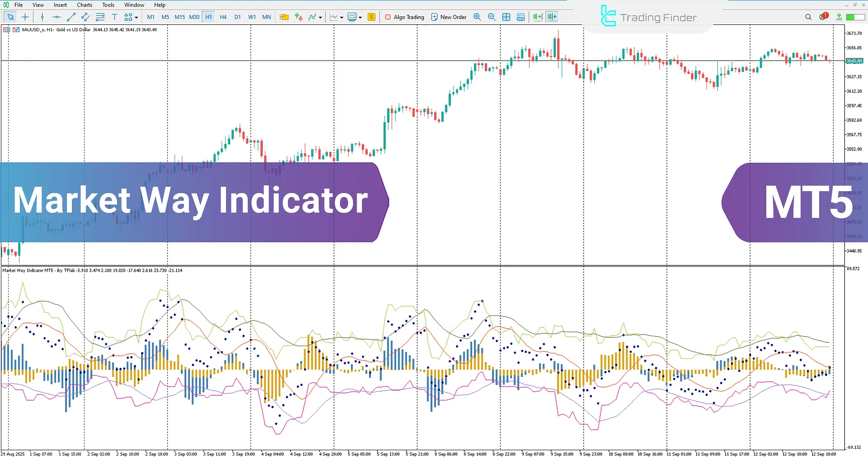The height and width of the screenshot is (457, 868).
Task: Click the zoom out magnifier icon
Action: (x=491, y=17)
